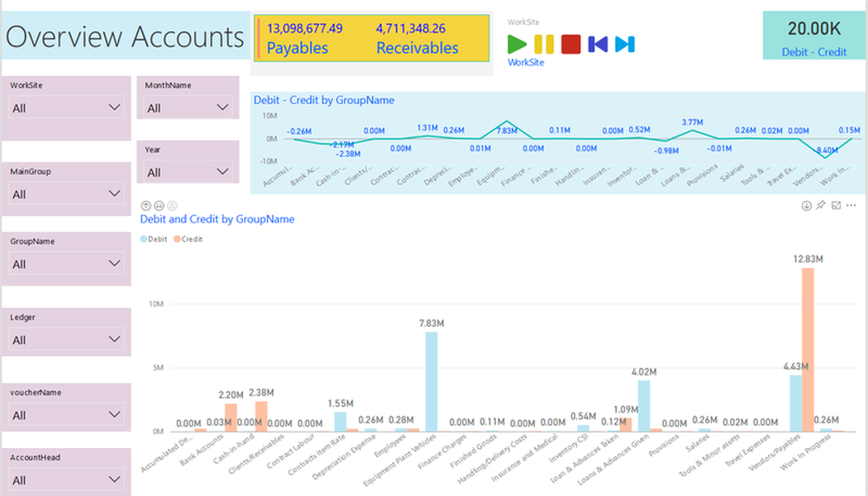Viewport: 868px width, 496px height.
Task: Click the drill up arrow icon
Action: coord(146,205)
